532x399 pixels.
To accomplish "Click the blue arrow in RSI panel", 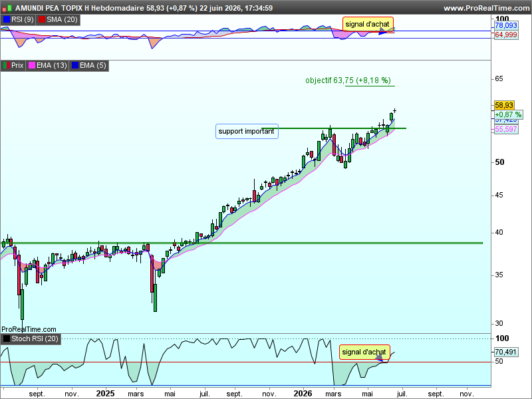I will tap(382, 31).
